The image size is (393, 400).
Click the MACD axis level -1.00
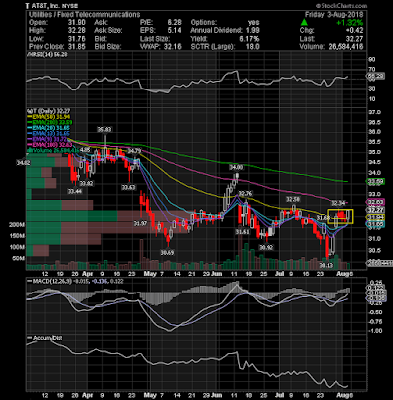(375, 331)
